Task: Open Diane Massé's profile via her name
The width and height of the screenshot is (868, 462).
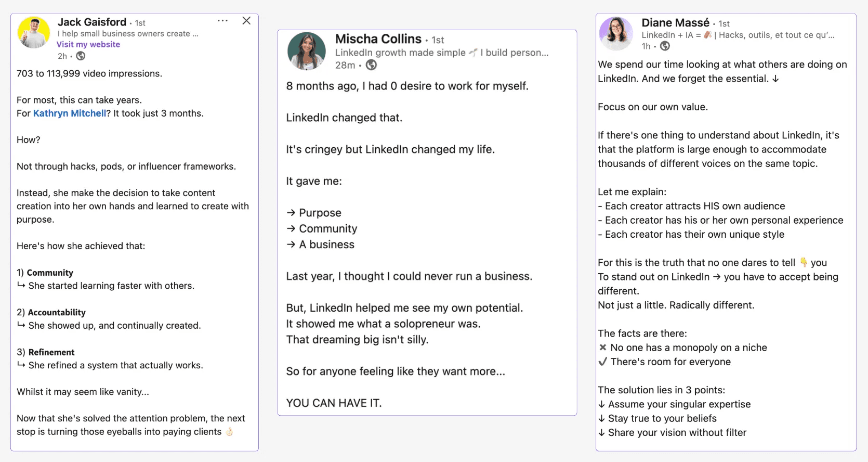Action: [675, 23]
